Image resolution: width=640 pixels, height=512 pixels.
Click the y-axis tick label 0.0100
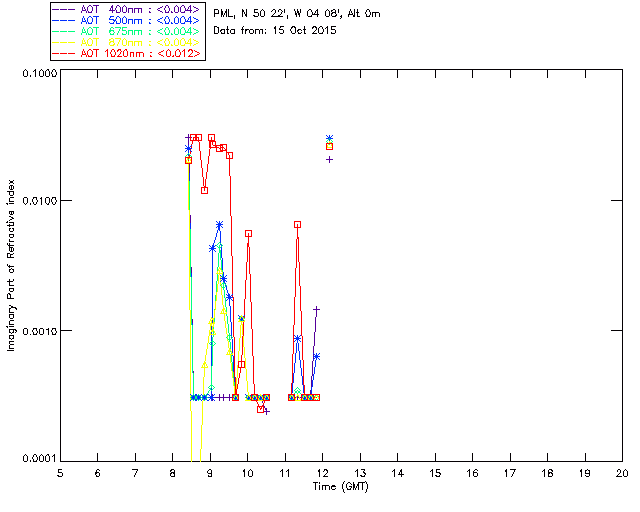click(x=39, y=201)
